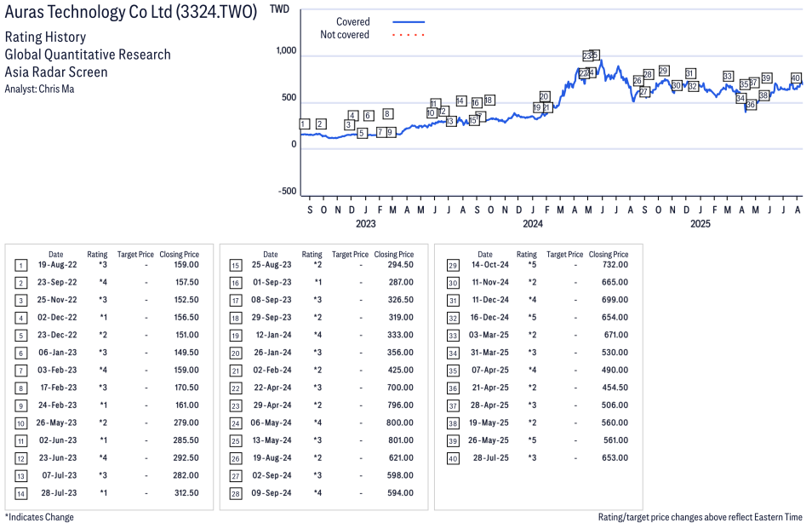This screenshot has height=523, width=812.
Task: Click the closing price 454.50
Action: point(615,388)
